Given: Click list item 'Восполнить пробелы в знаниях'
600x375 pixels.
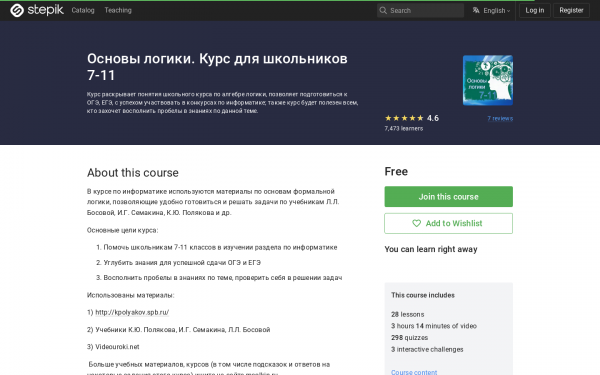Looking at the screenshot, I should click(x=223, y=277).
